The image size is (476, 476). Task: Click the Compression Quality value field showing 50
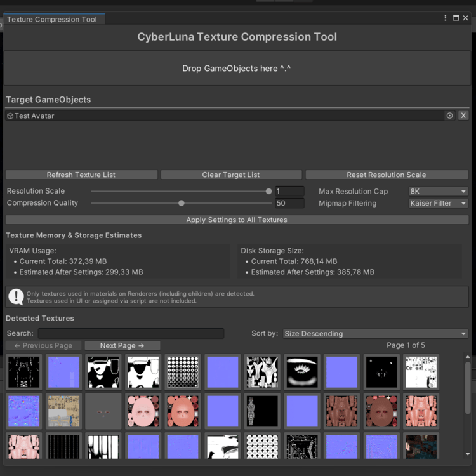tap(289, 203)
